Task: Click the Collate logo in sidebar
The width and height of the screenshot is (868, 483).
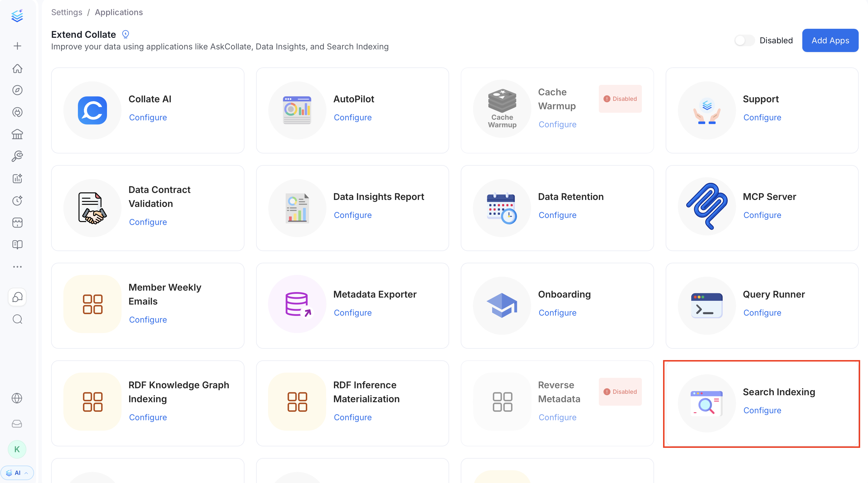Action: (17, 16)
